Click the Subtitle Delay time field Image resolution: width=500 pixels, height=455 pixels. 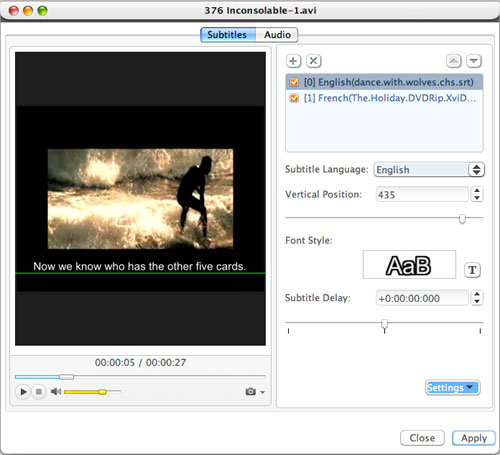[x=422, y=298]
